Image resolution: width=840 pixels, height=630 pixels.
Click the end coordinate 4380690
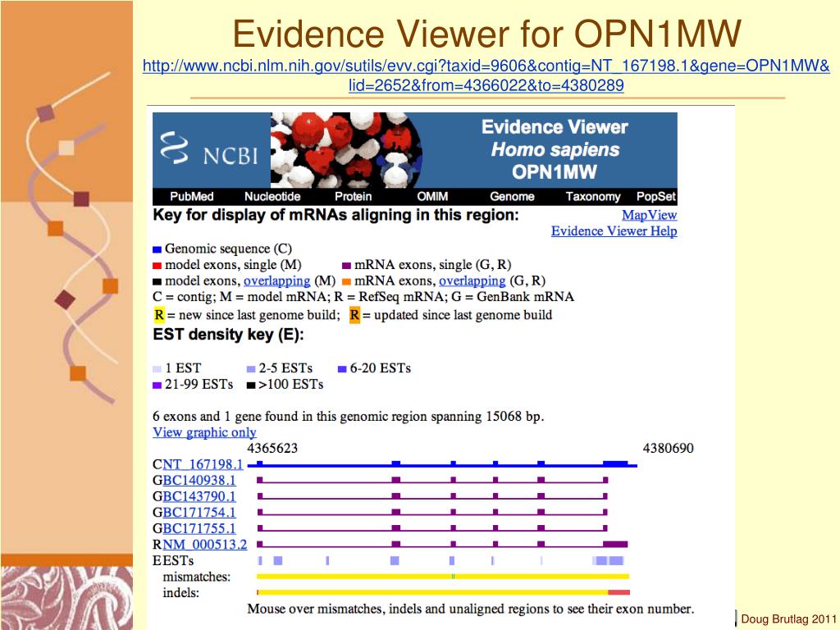668,448
